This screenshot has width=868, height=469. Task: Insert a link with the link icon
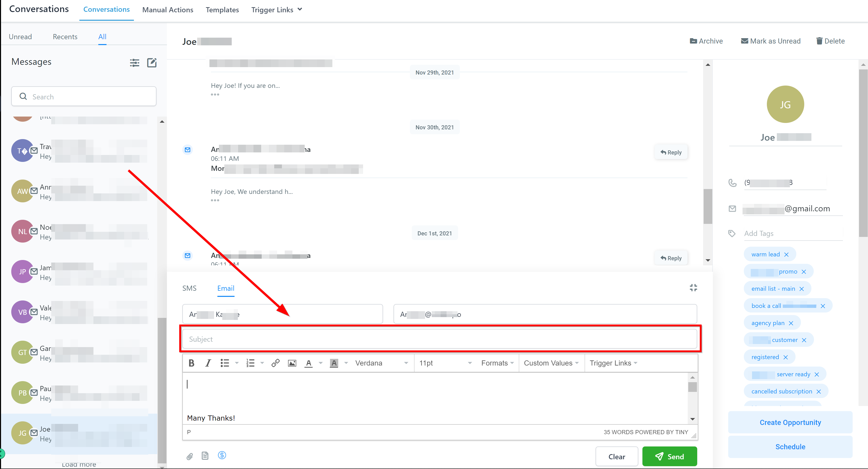click(x=275, y=363)
